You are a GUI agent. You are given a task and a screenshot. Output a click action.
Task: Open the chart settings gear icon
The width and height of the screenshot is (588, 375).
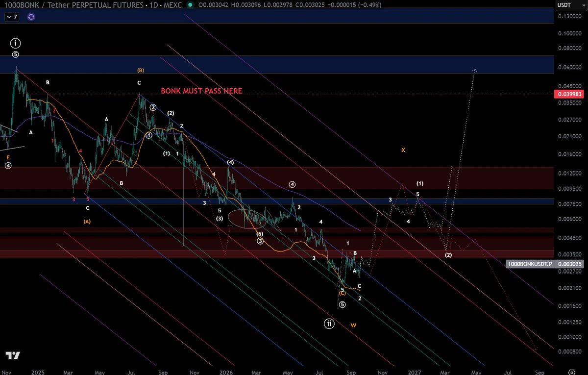pyautogui.click(x=571, y=372)
